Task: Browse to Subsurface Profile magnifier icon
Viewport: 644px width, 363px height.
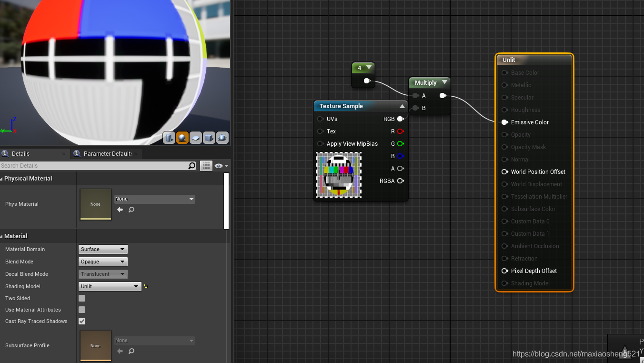Action: coord(131,351)
